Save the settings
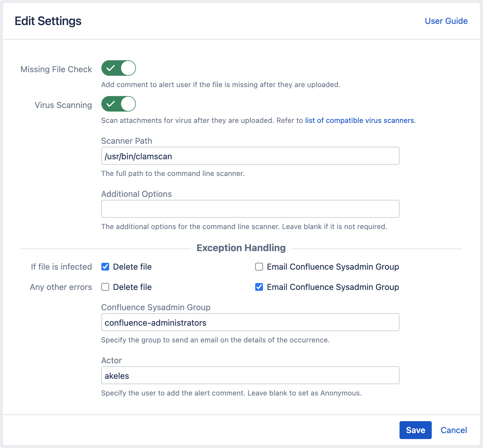The image size is (483, 448). click(415, 430)
